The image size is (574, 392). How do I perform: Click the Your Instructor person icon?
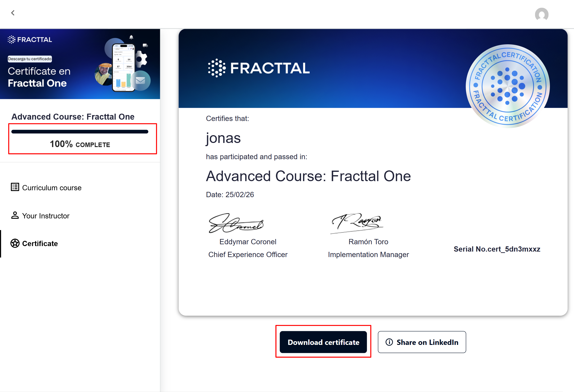tap(15, 215)
